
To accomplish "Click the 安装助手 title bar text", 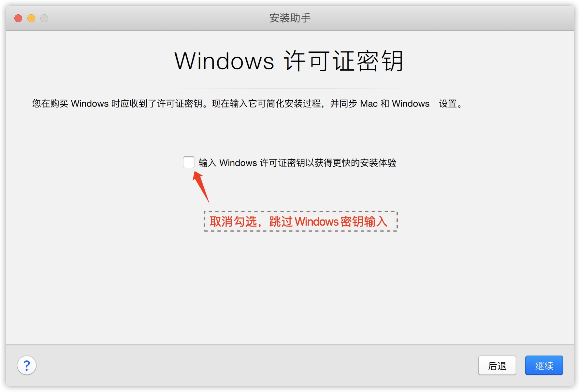I will click(x=290, y=18).
